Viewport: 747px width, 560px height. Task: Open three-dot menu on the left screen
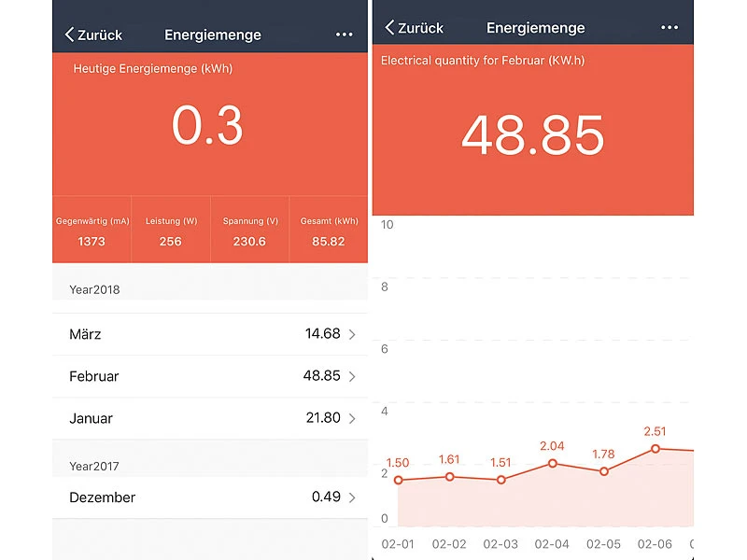345,35
